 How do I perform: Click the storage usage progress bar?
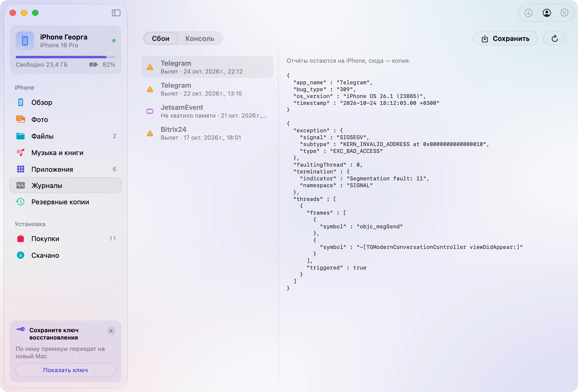[x=65, y=57]
